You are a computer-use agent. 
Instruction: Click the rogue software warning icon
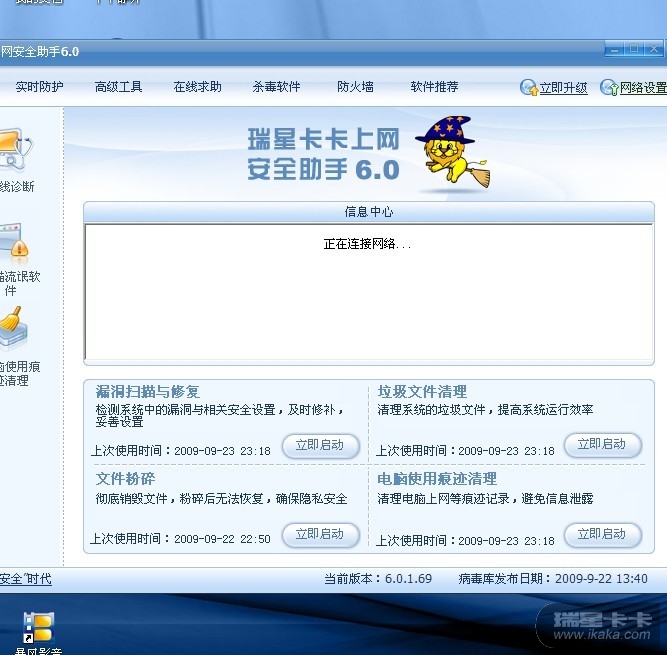point(15,243)
